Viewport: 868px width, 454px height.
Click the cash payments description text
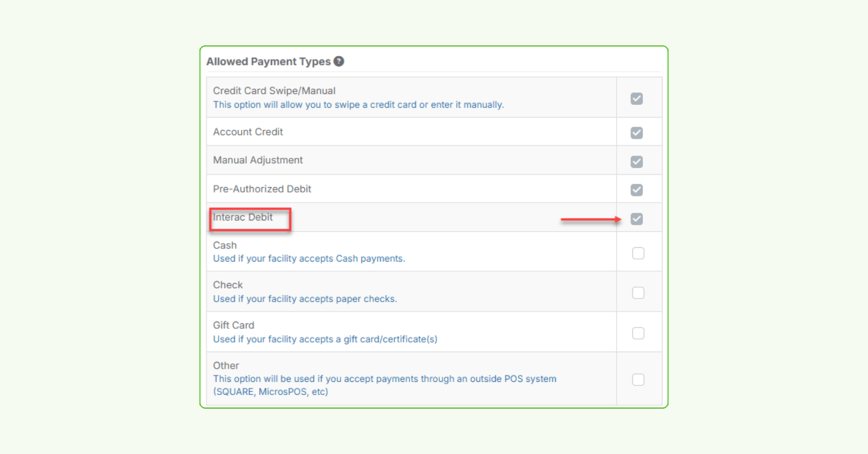pos(308,258)
